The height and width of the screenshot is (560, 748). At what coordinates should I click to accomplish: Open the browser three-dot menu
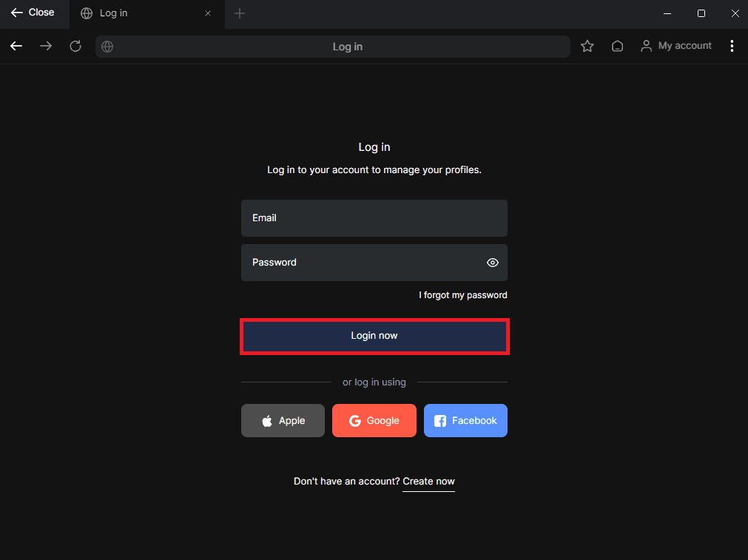coord(732,45)
